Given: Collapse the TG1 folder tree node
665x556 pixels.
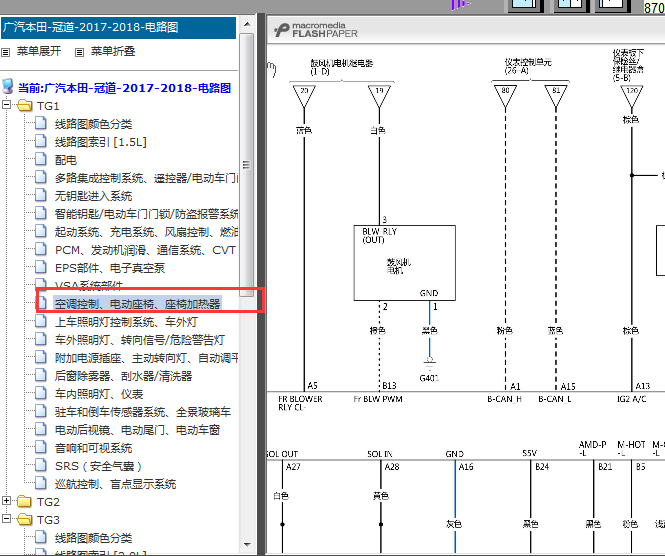Looking at the screenshot, I should [6, 104].
